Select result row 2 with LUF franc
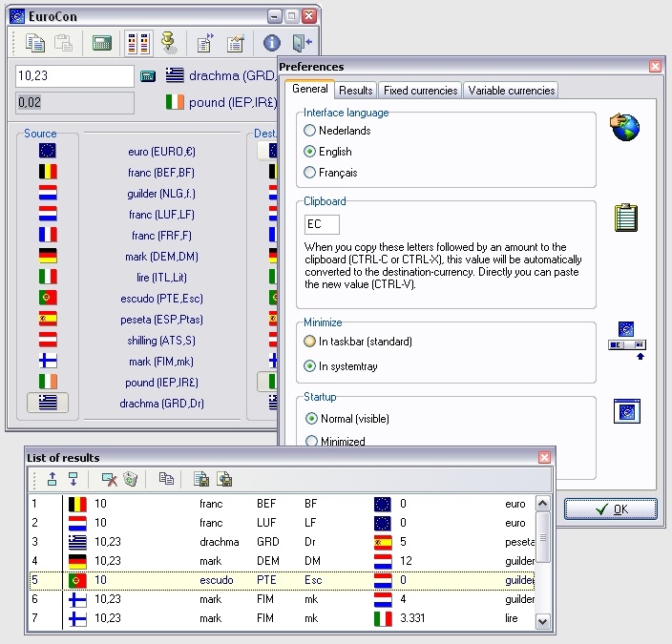The image size is (672, 644). click(282, 523)
